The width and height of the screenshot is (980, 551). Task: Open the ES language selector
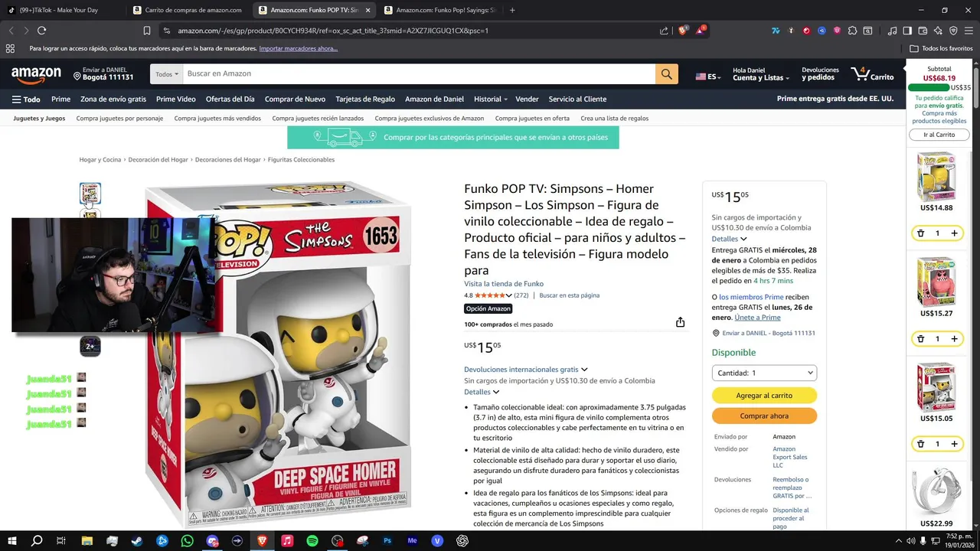(708, 77)
